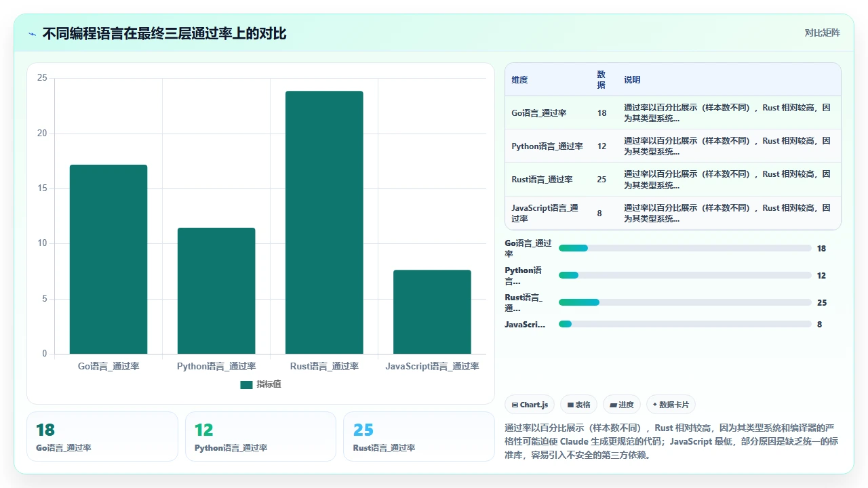Click the JavaScri... progress bar
The image size is (868, 488).
tap(685, 325)
